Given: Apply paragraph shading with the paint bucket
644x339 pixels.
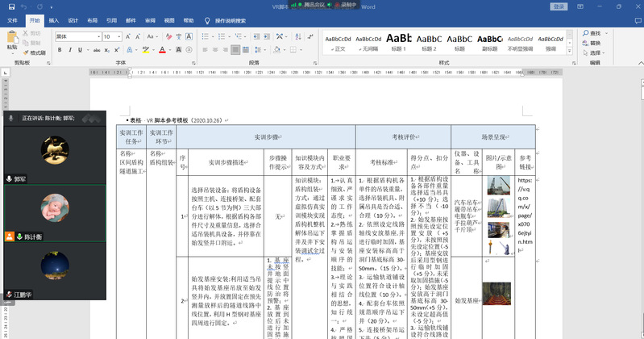Looking at the screenshot, I should [x=276, y=50].
